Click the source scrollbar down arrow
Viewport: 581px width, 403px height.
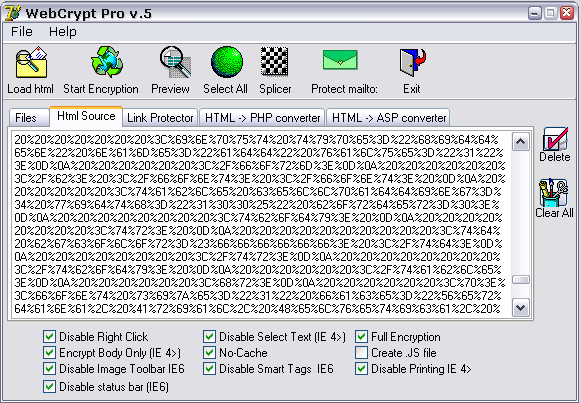pyautogui.click(x=521, y=308)
